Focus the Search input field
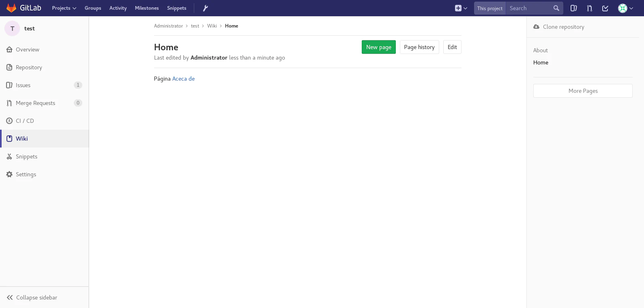The width and height of the screenshot is (644, 308). pyautogui.click(x=529, y=8)
